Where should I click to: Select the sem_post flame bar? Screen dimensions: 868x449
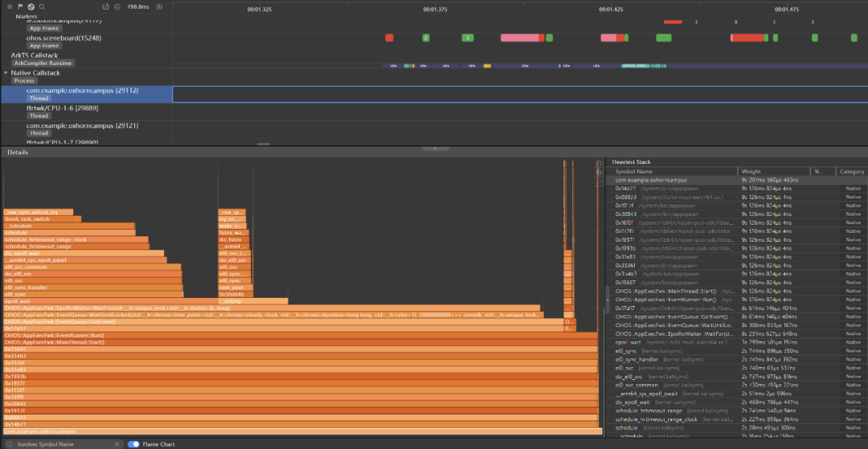235,288
